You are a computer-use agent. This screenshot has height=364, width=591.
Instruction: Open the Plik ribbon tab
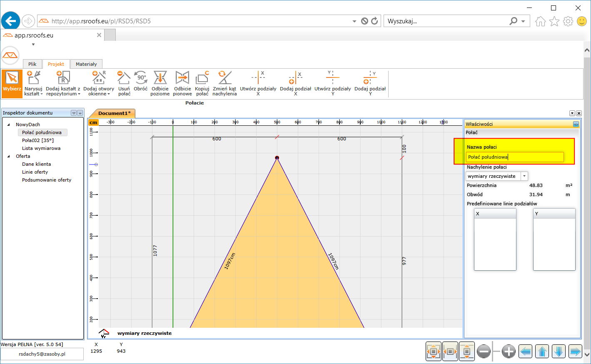click(x=32, y=64)
